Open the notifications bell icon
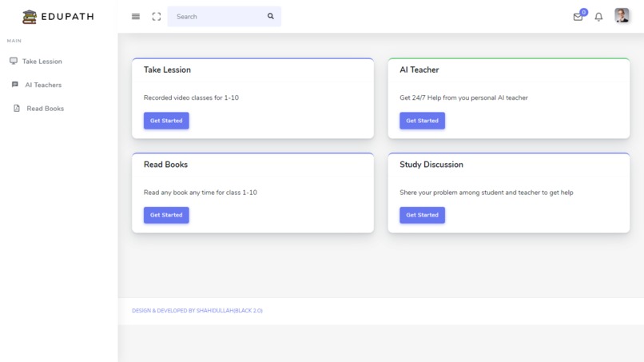The width and height of the screenshot is (644, 362). (598, 17)
